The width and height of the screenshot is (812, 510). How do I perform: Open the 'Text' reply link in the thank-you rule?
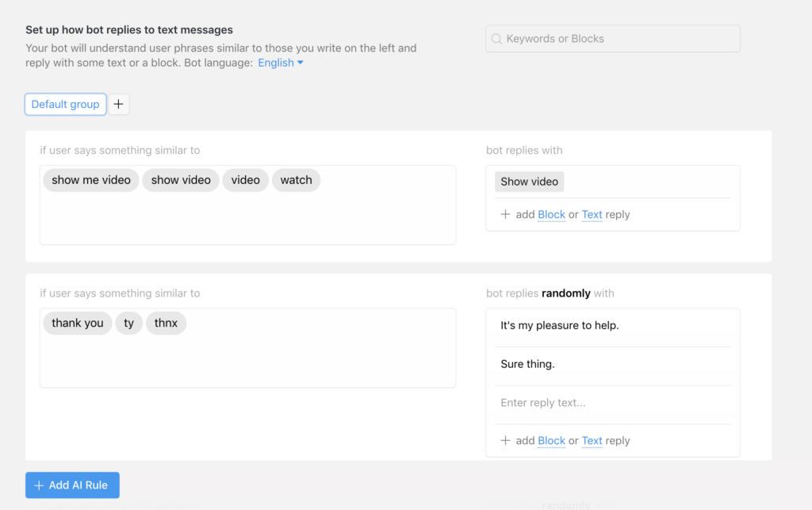pos(592,440)
